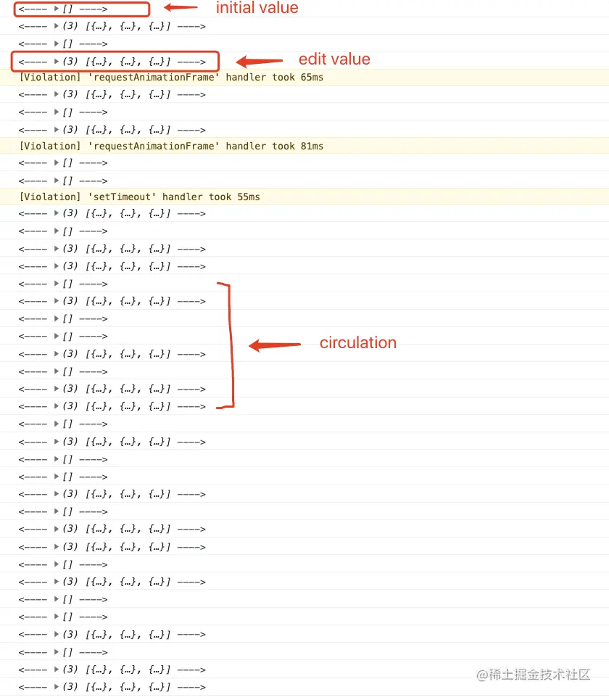Image resolution: width=609 pixels, height=700 pixels.
Task: Expand the first empty array at console top
Action: click(57, 9)
